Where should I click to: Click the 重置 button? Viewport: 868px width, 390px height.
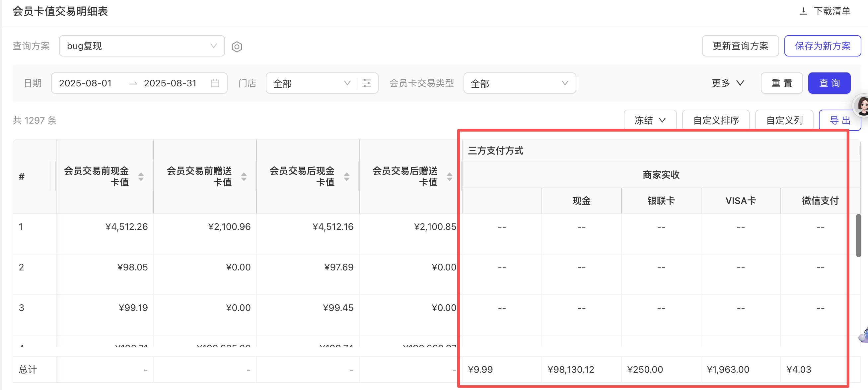[x=781, y=83]
